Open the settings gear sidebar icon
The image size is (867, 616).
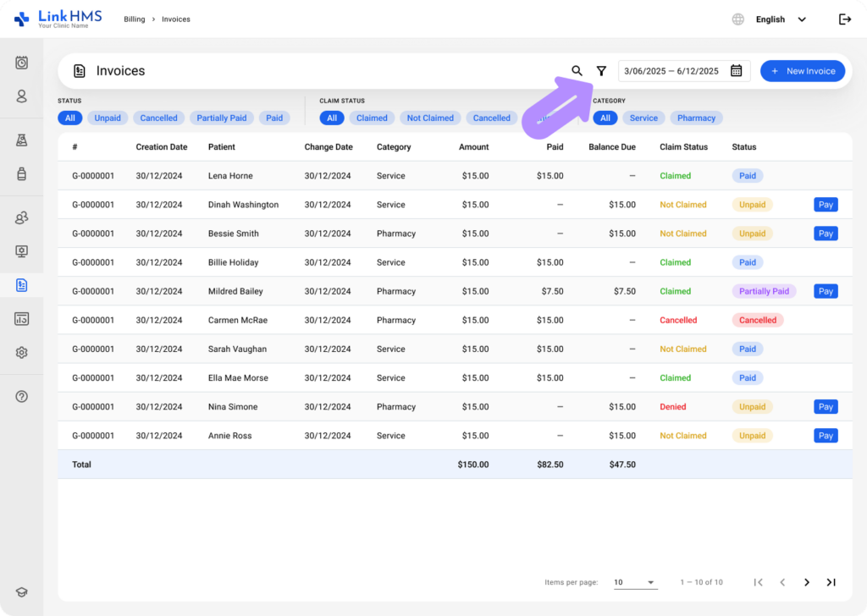click(x=21, y=353)
